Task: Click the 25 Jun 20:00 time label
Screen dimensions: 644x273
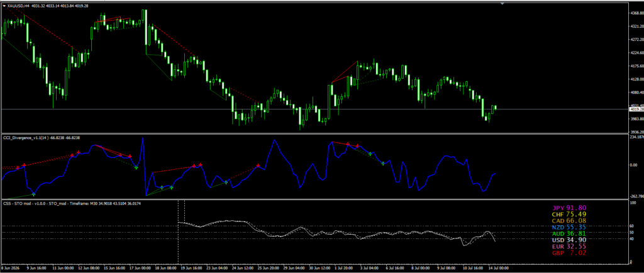Action: tap(269, 268)
